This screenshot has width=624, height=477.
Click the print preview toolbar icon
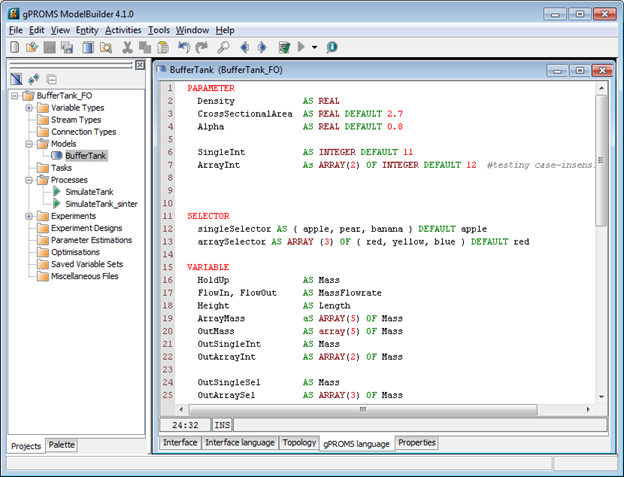click(106, 47)
